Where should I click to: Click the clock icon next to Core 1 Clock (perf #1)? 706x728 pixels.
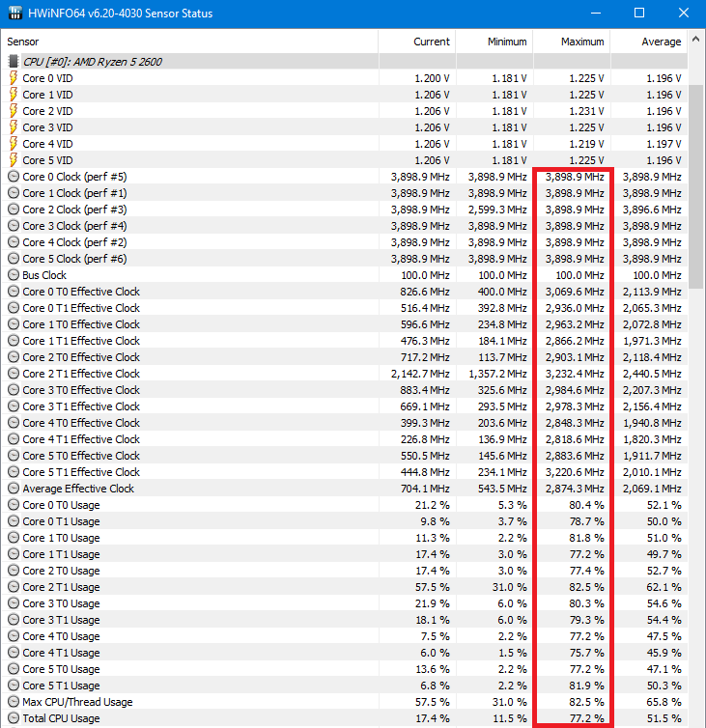(14, 193)
